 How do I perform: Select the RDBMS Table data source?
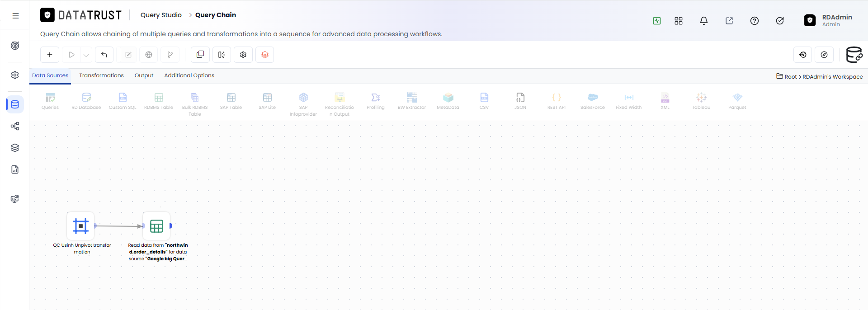point(159,101)
